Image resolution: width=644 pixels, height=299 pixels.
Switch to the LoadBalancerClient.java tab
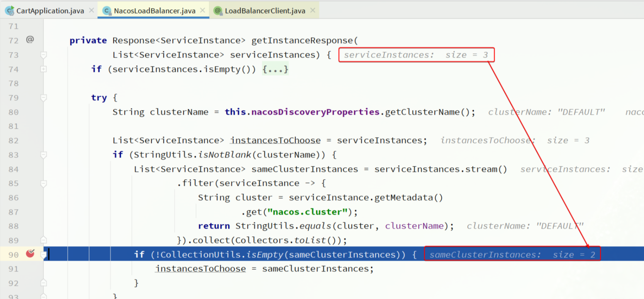pos(265,11)
